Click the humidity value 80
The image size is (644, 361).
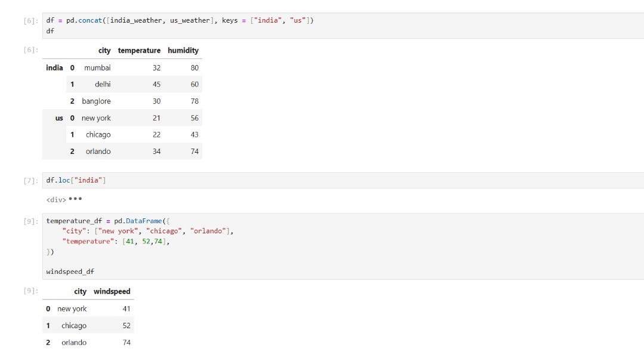click(194, 68)
